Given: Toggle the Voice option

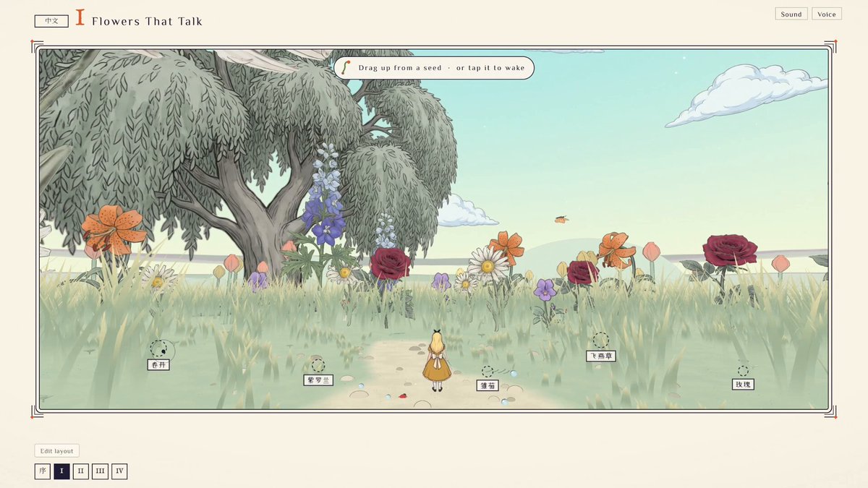Looking at the screenshot, I should [x=827, y=14].
